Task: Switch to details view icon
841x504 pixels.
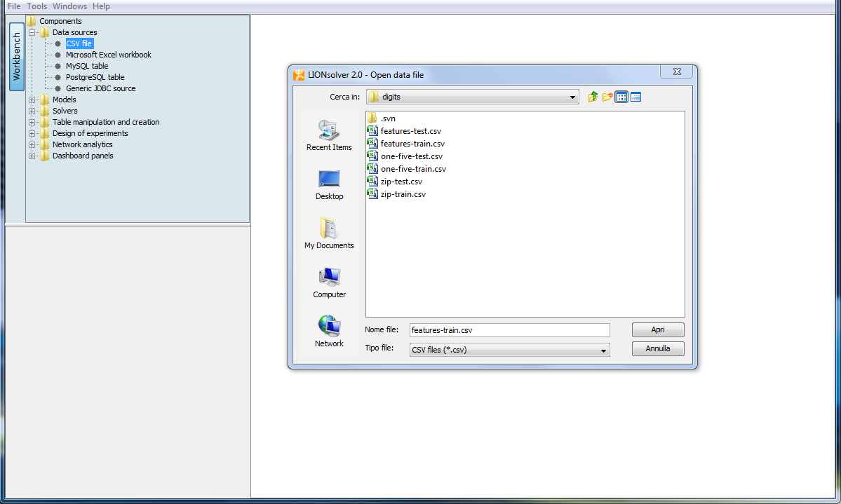Action: coord(636,97)
